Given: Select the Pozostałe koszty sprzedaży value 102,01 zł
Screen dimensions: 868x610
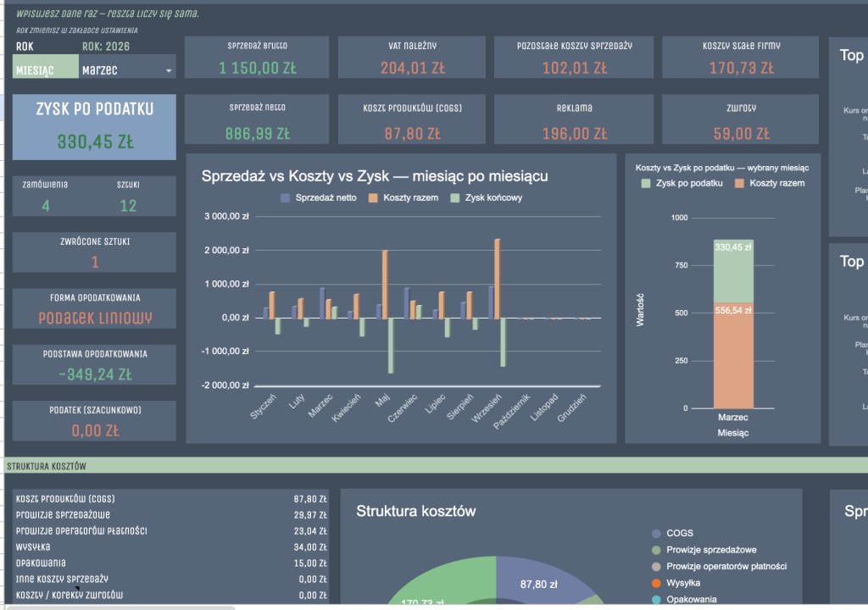Looking at the screenshot, I should 575,68.
